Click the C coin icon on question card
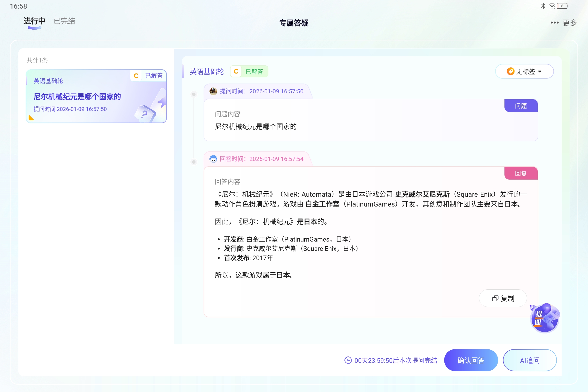 tap(136, 75)
